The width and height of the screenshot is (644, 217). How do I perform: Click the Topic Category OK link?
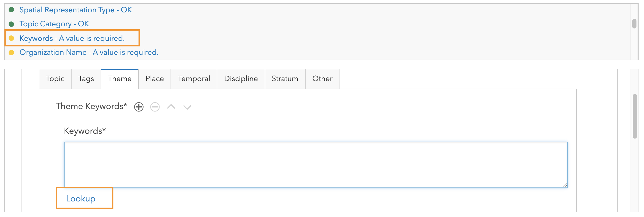pos(54,24)
